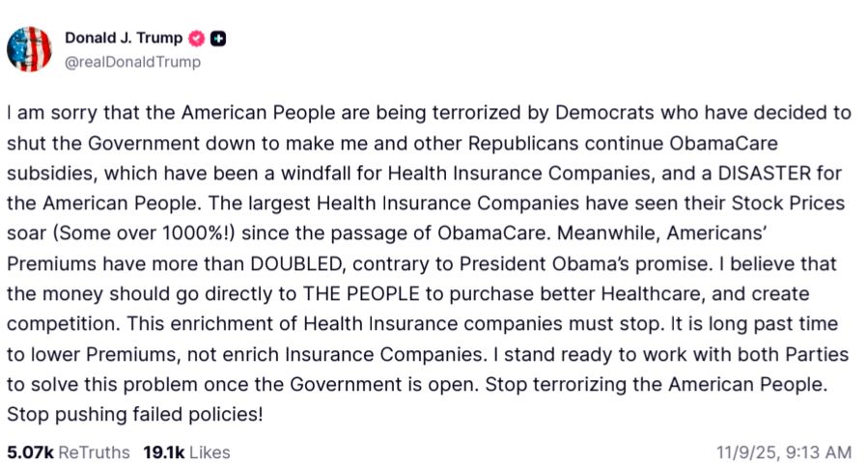View the 5.07k ReTruths count

click(30, 451)
